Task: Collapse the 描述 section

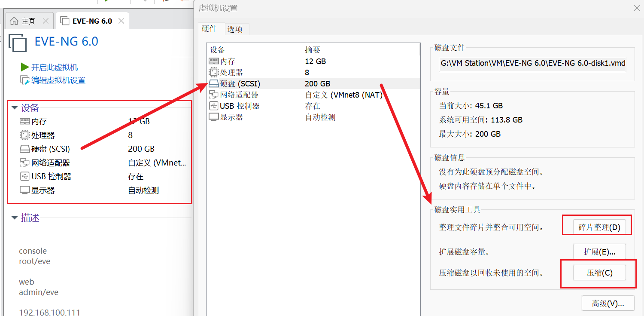Action: [x=15, y=218]
